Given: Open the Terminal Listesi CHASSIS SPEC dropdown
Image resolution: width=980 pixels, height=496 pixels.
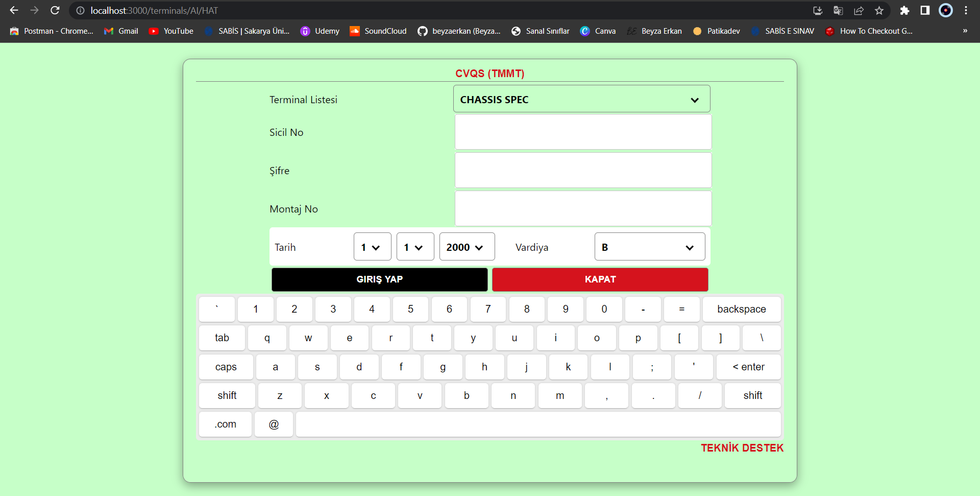Looking at the screenshot, I should click(581, 99).
